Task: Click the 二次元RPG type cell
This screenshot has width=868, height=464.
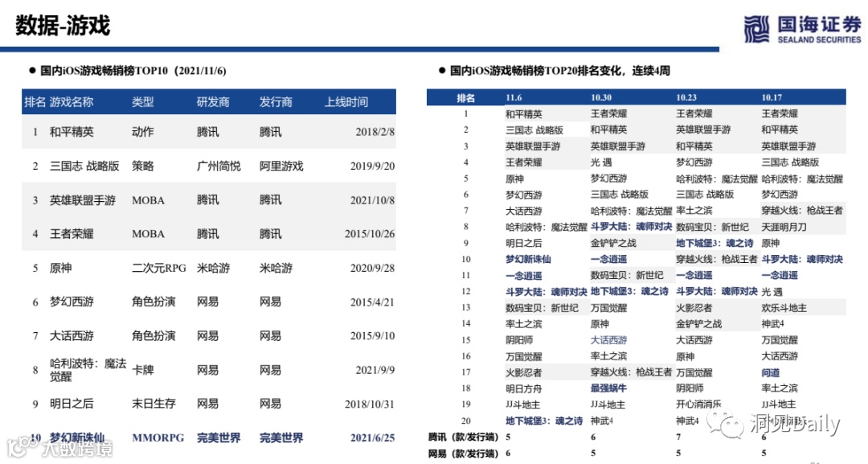Action: tap(159, 268)
